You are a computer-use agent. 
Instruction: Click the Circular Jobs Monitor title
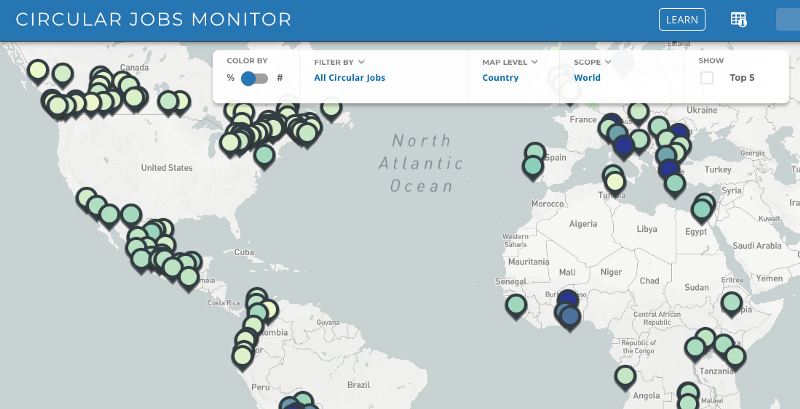(154, 20)
